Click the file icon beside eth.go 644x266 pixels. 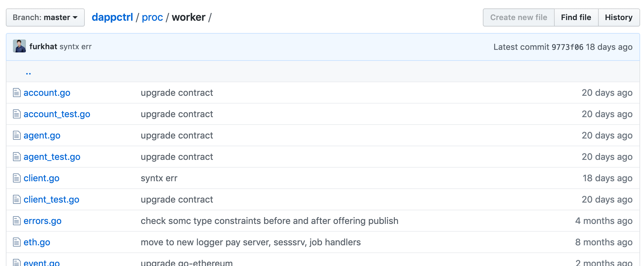17,242
